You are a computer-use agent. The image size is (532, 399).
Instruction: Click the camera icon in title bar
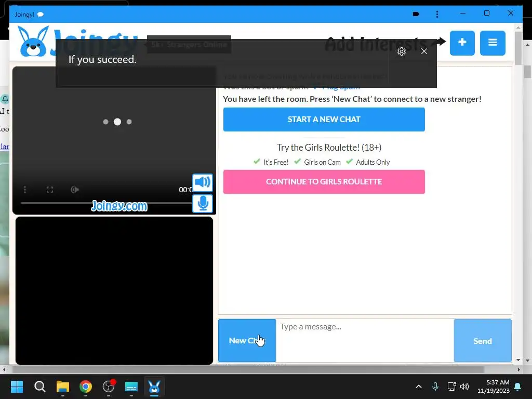pyautogui.click(x=416, y=14)
